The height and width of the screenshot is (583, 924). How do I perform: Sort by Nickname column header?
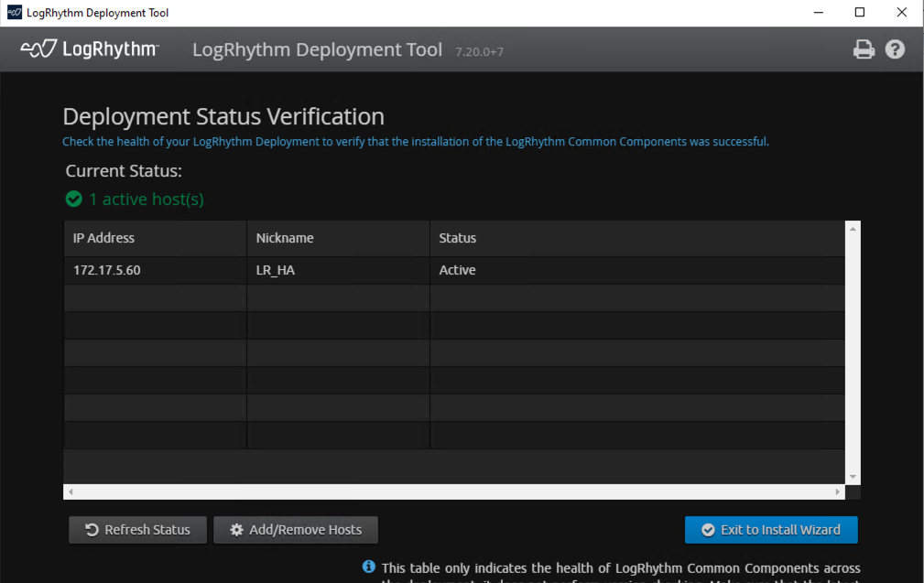[285, 238]
